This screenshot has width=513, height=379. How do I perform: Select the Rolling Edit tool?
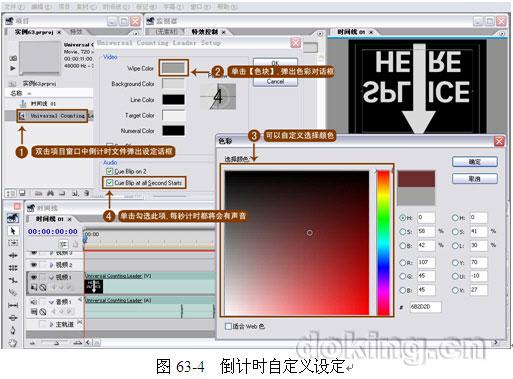pos(13,268)
